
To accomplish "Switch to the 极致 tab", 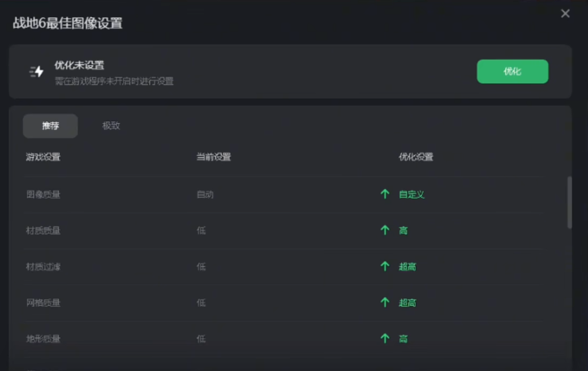I will point(111,126).
